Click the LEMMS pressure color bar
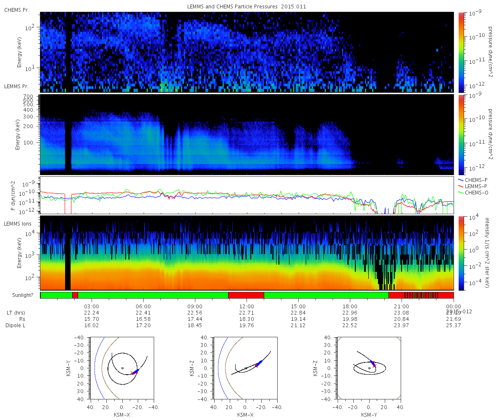504x420 pixels. point(461,135)
